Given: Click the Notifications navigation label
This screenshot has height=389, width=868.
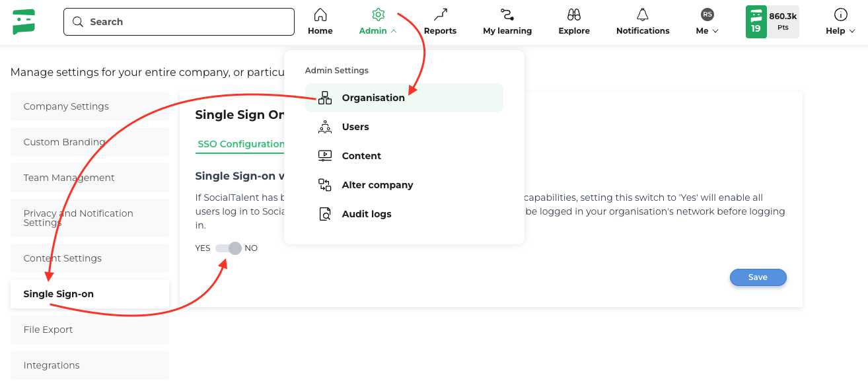Looking at the screenshot, I should [x=643, y=31].
